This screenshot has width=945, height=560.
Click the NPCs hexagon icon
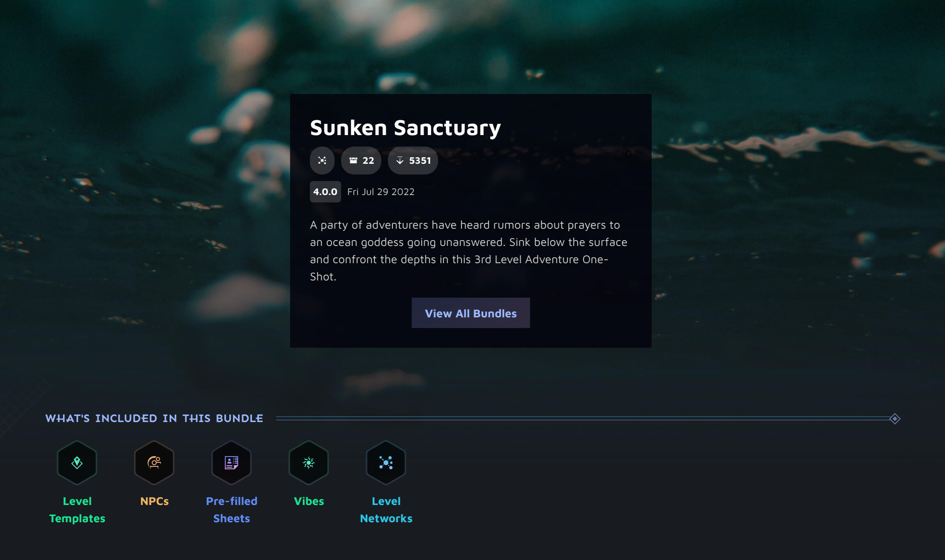point(154,463)
